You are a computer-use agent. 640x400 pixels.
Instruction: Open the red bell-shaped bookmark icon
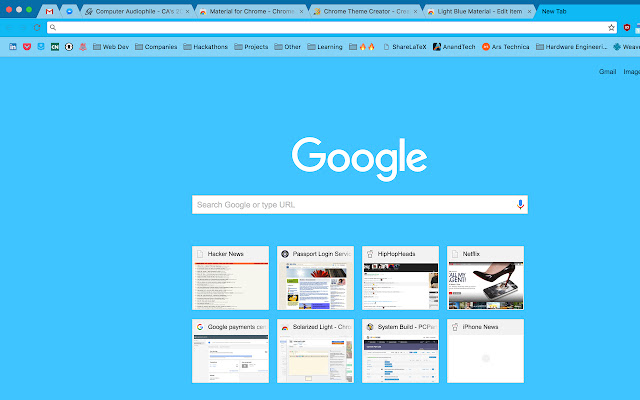click(x=83, y=47)
